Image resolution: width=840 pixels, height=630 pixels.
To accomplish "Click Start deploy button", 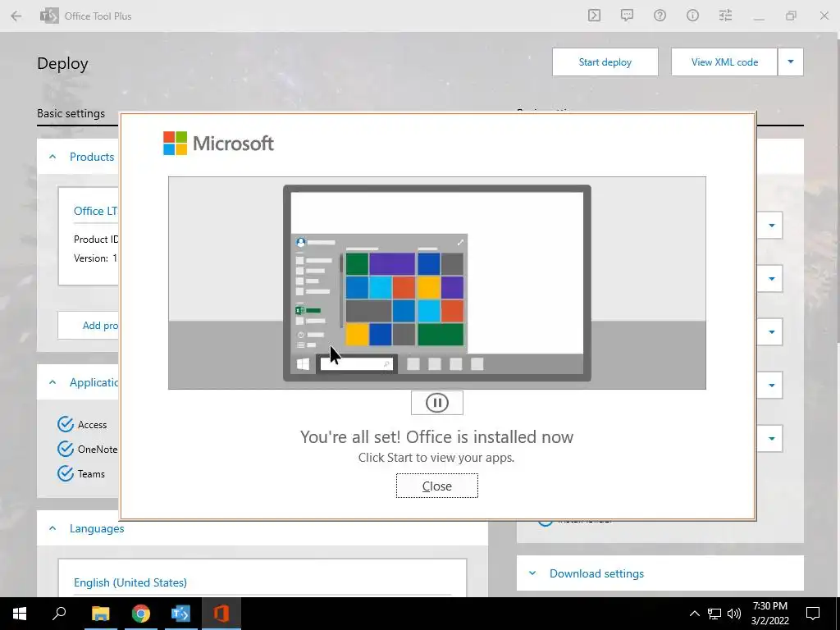I will pos(605,62).
